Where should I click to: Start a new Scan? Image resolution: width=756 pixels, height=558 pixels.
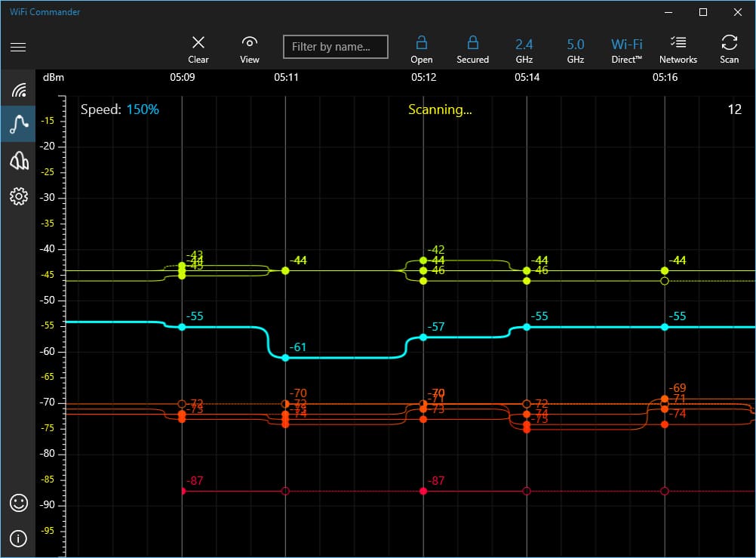click(x=730, y=48)
